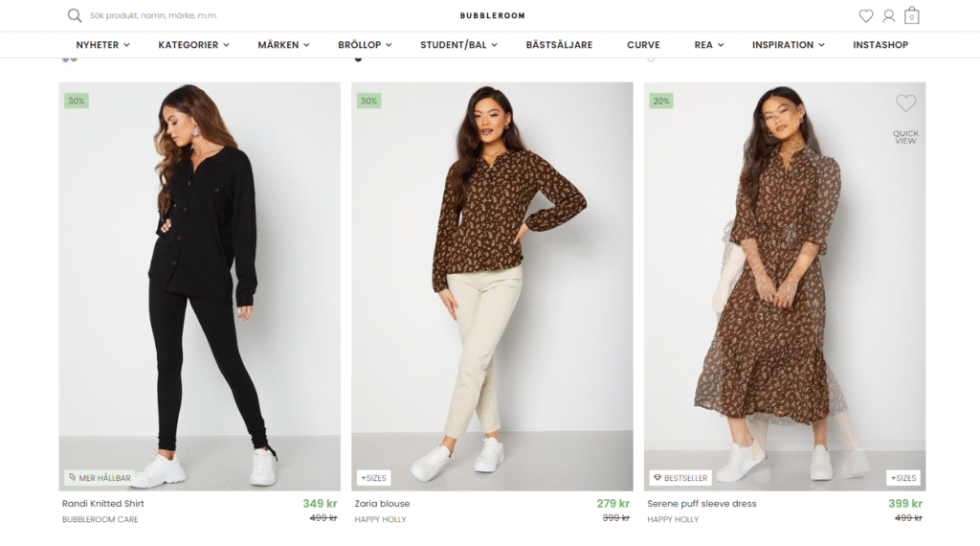Open the wishlist heart in the header
The height and width of the screenshot is (546, 980).
coord(866,15)
